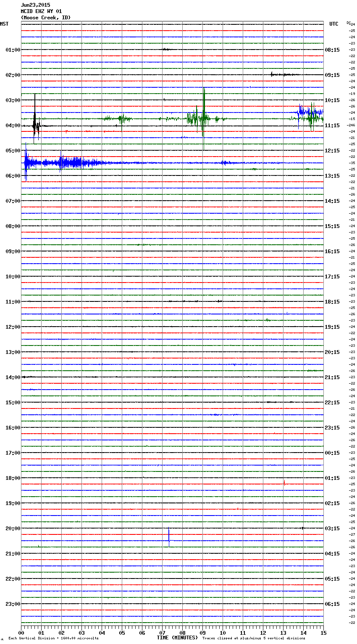Viewport: 357px width, 644px height.
Task: Select the 09:15 UTC time label
Action: point(332,75)
